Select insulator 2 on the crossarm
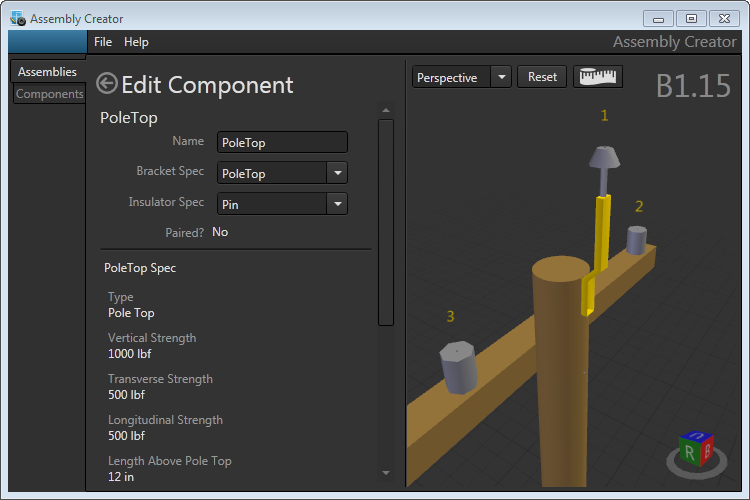Screen dimensions: 750x500 [636, 240]
